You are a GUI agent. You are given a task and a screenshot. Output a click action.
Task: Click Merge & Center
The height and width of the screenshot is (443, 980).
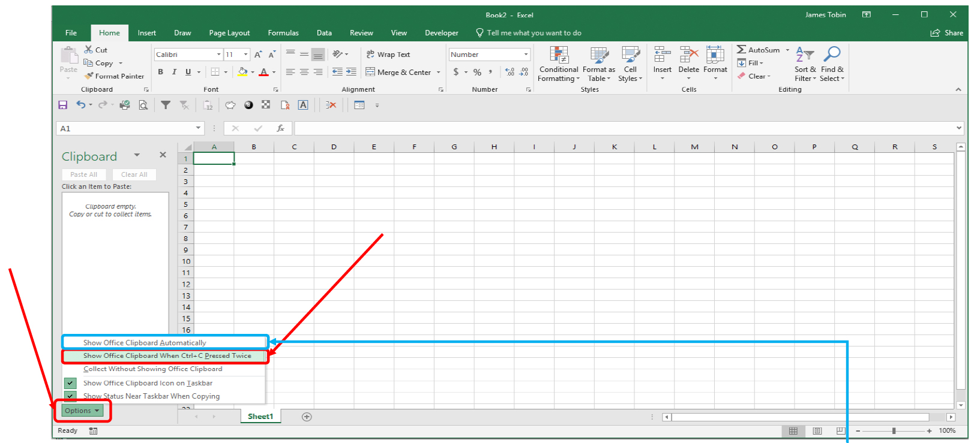click(398, 72)
